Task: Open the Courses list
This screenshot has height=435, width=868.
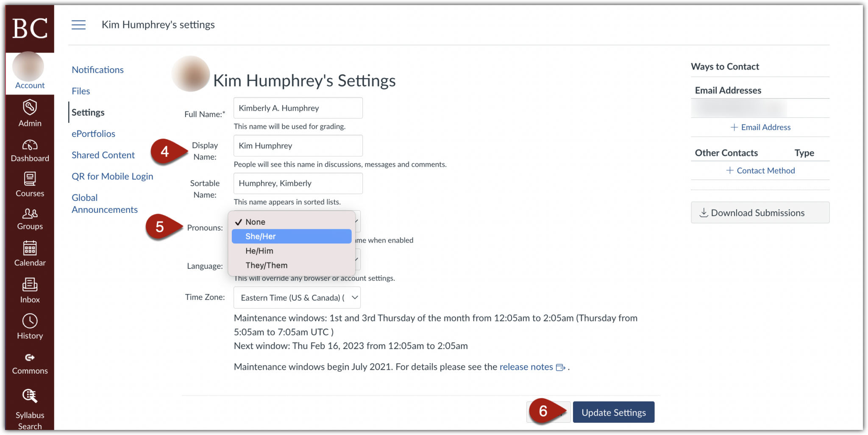Action: coord(29,184)
